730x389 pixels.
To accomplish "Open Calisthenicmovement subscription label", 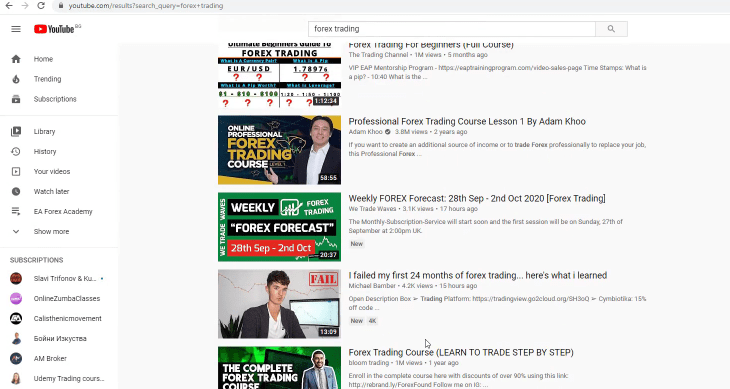I will click(x=68, y=319).
